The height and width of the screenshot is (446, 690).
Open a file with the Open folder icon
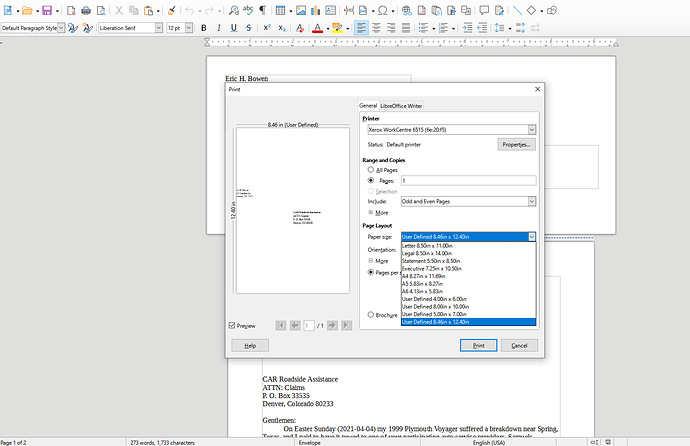[27, 10]
